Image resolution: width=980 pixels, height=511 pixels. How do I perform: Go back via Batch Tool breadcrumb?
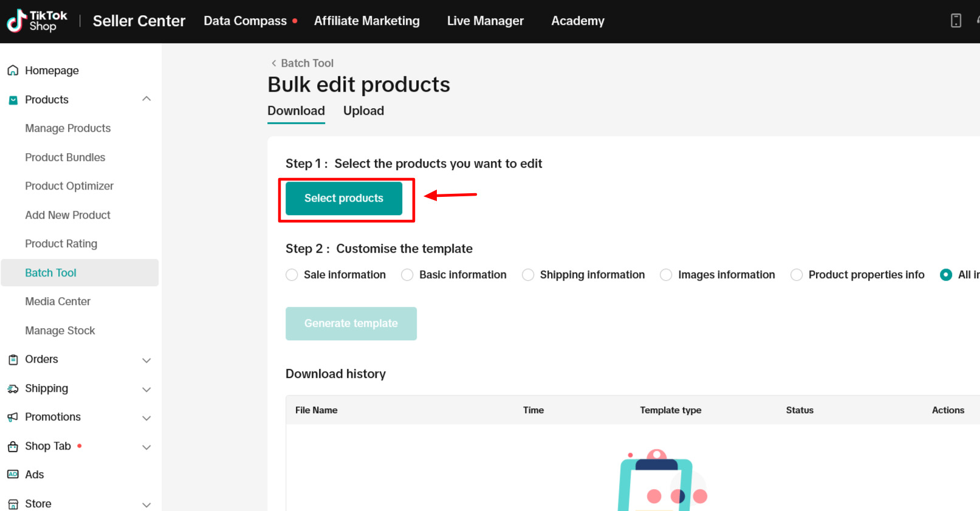click(302, 63)
